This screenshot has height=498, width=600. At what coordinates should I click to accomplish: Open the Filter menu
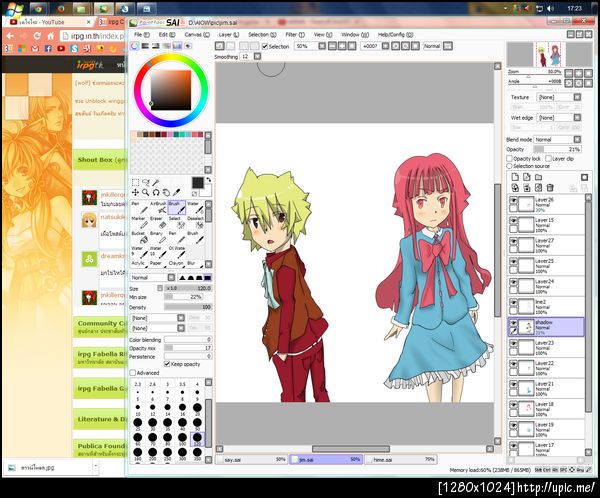point(295,34)
